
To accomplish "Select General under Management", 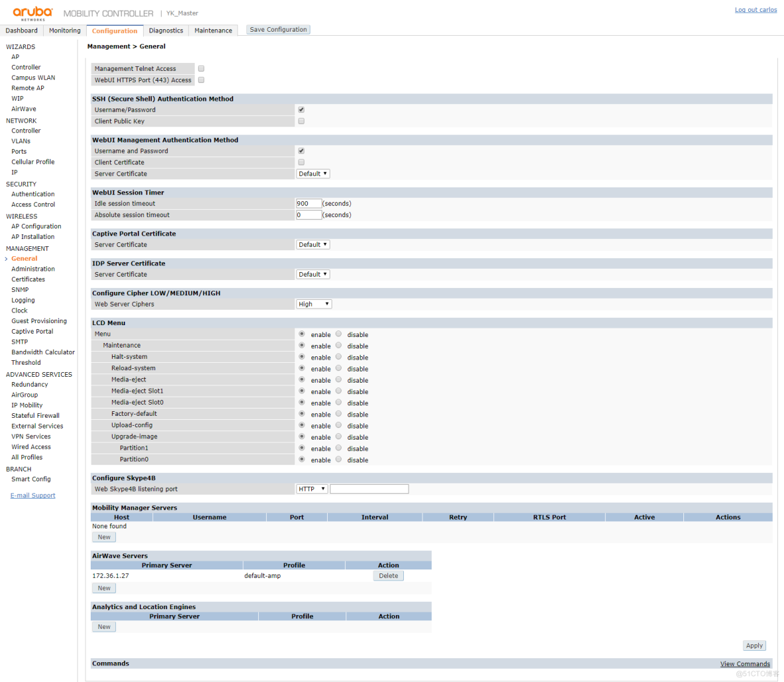I will click(x=24, y=258).
